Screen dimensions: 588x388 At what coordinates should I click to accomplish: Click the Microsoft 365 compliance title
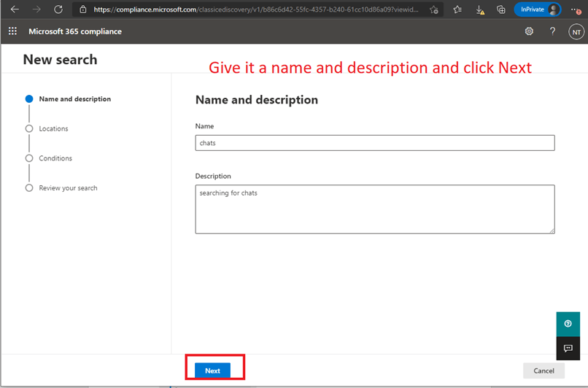[x=75, y=31]
